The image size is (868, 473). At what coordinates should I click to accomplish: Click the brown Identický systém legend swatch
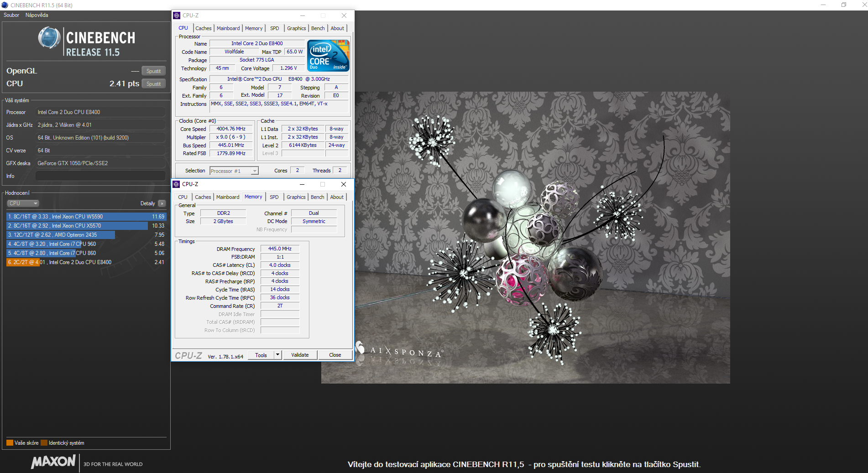pyautogui.click(x=44, y=442)
